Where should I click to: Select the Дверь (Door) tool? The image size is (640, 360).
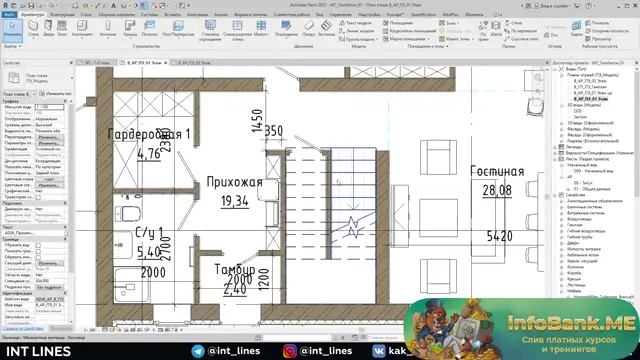click(x=48, y=29)
